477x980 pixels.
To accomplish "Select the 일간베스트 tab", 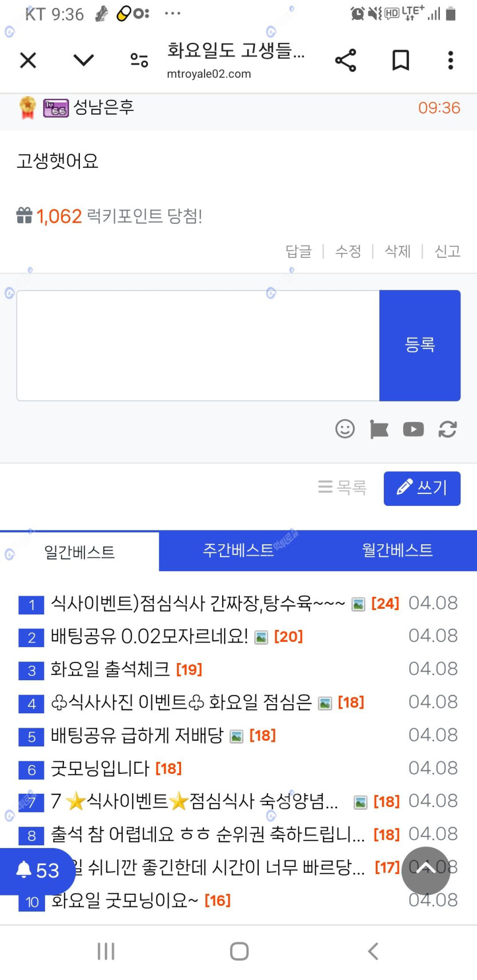I will (x=79, y=552).
